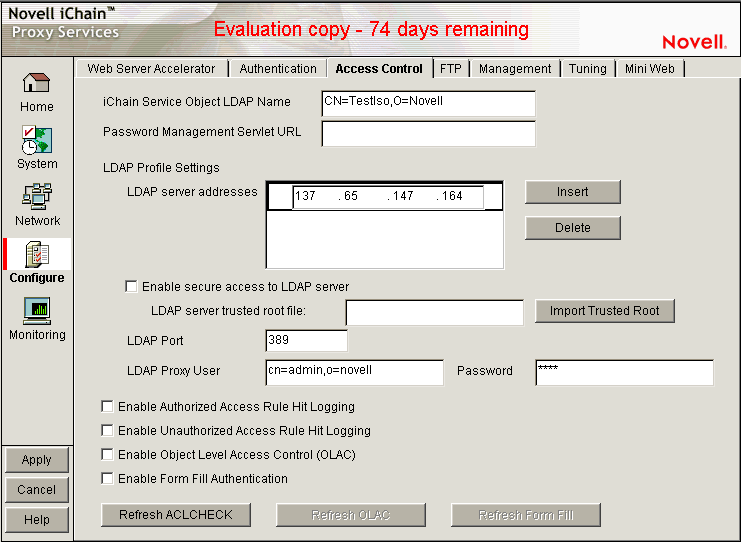The image size is (741, 542).
Task: Click the Delete button
Action: [572, 228]
